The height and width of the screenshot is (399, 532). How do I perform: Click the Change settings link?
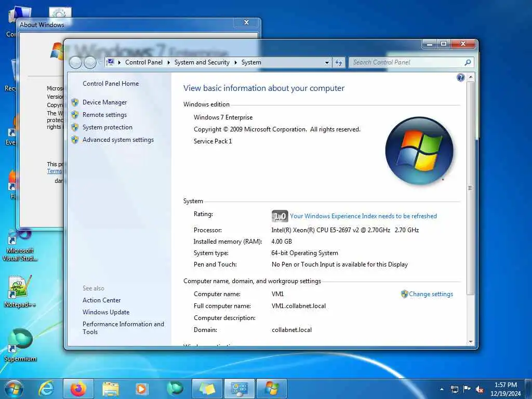click(431, 294)
